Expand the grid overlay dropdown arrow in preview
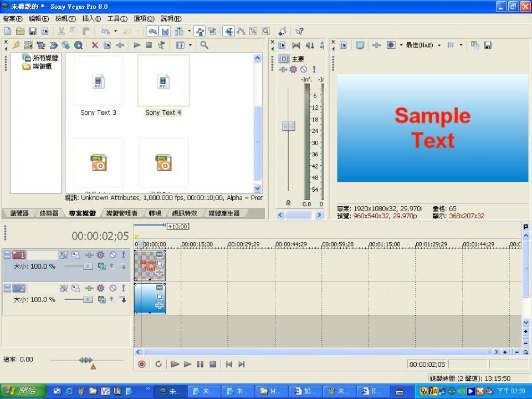Viewport: 532px width, 399px height. pyautogui.click(x=461, y=45)
